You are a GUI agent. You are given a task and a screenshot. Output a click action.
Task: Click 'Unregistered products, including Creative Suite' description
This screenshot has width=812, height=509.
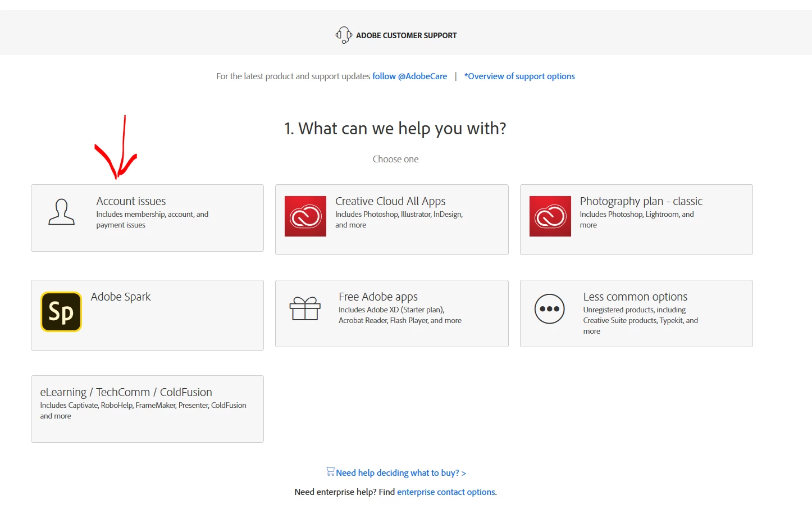[x=640, y=320]
